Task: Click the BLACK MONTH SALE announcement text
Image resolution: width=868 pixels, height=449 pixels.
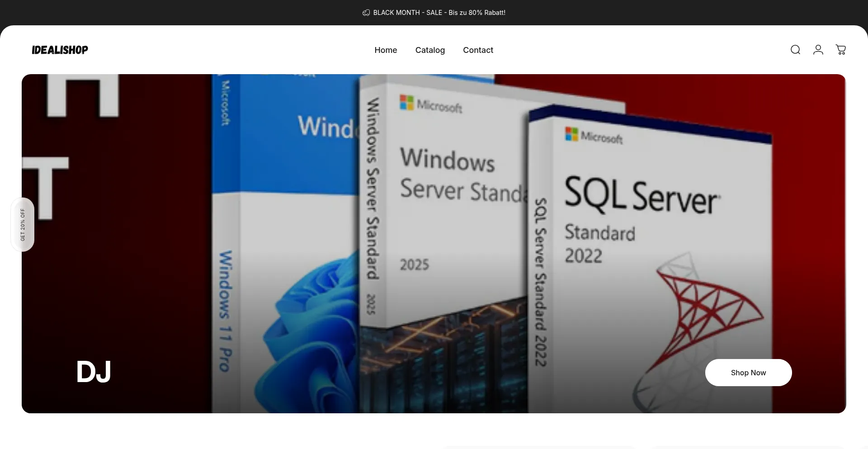Action: tap(439, 13)
